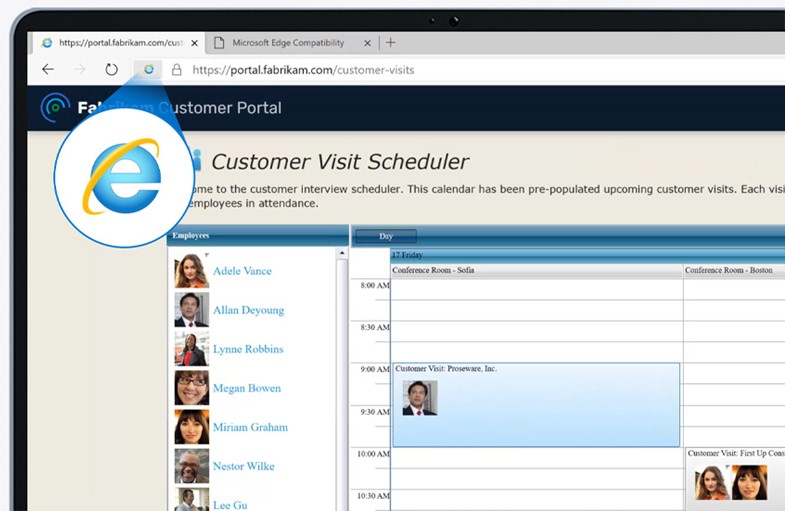Click the Employees panel header

click(x=258, y=236)
